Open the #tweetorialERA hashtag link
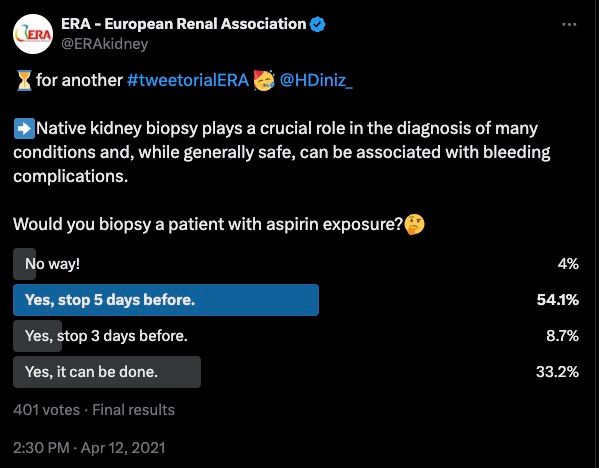Viewport: 599px width, 468px height. pos(188,80)
